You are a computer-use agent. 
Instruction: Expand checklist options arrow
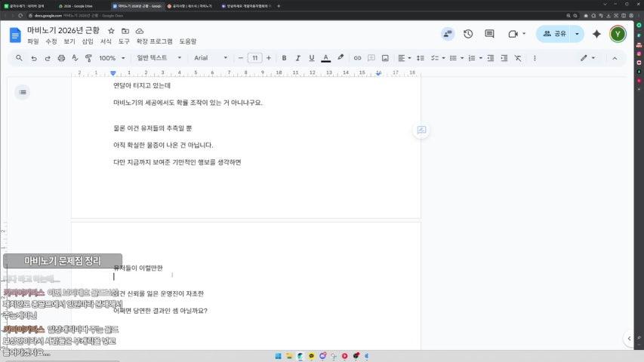[x=443, y=58]
